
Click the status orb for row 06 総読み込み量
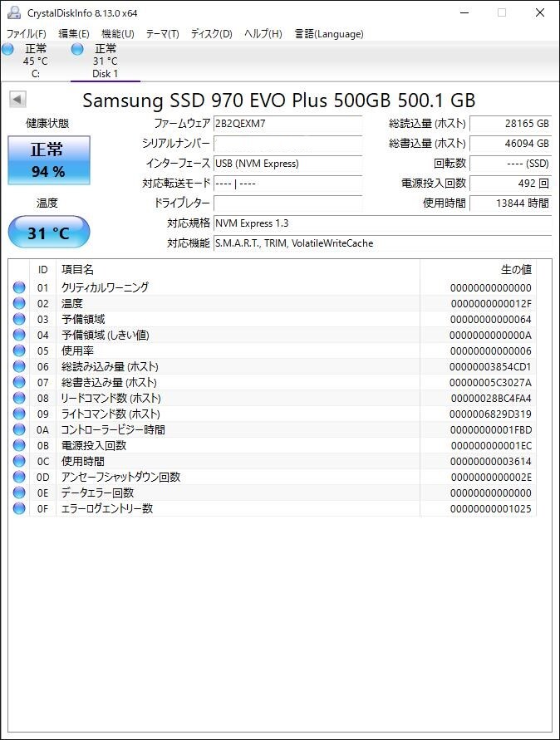tap(19, 366)
